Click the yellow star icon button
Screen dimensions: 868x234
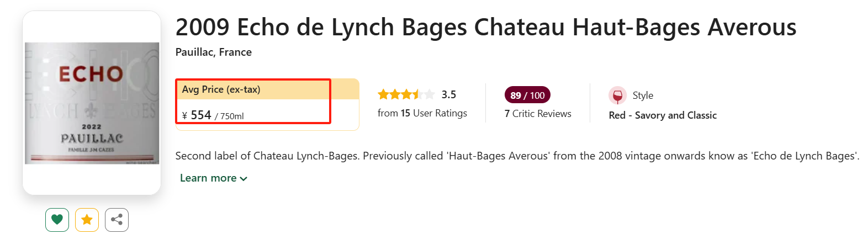click(87, 220)
